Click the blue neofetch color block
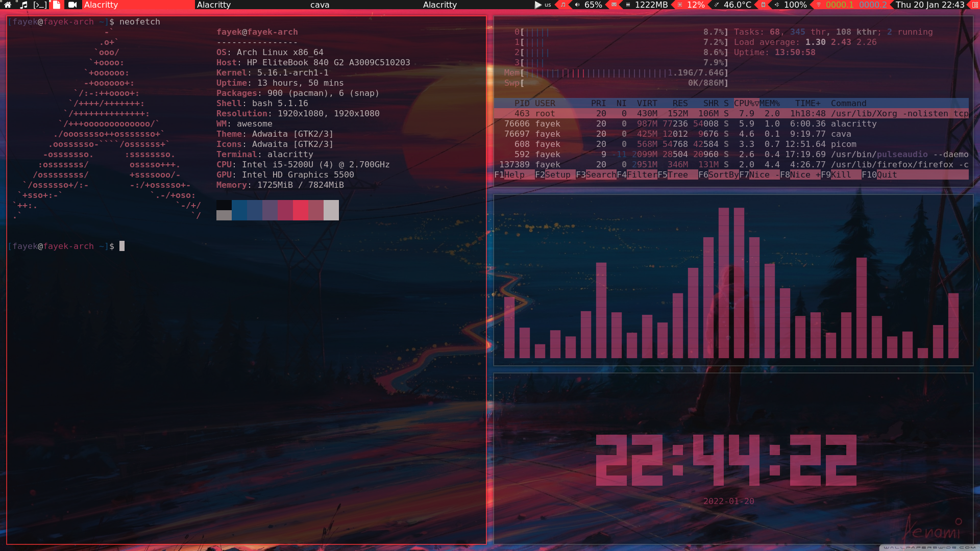980x551 pixels. pyautogui.click(x=239, y=210)
